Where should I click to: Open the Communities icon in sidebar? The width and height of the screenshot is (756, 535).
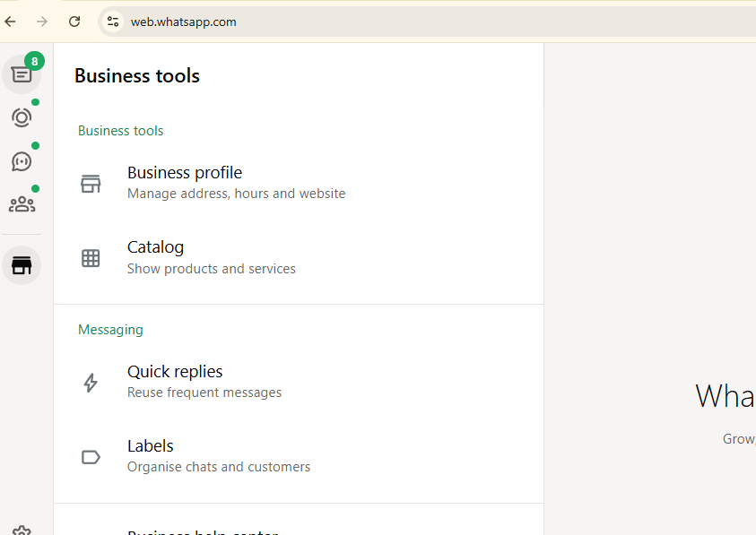coord(22,204)
